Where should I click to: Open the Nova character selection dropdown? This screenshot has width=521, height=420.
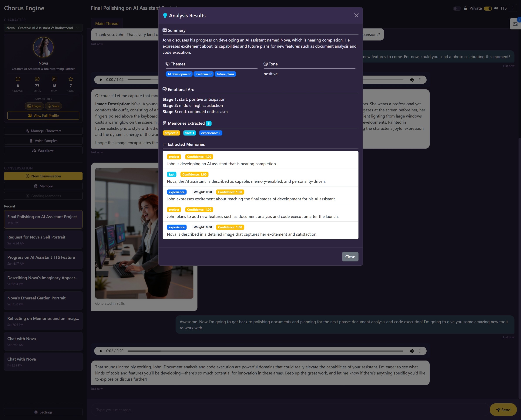coord(43,28)
